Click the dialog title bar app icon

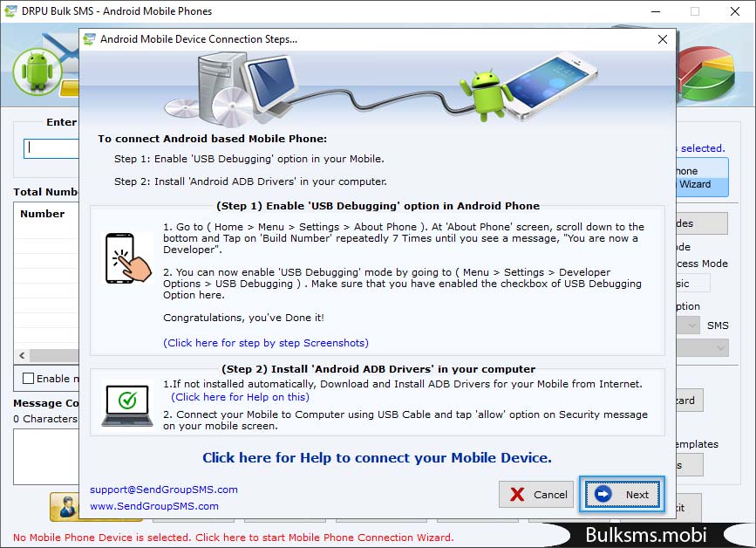(89, 39)
